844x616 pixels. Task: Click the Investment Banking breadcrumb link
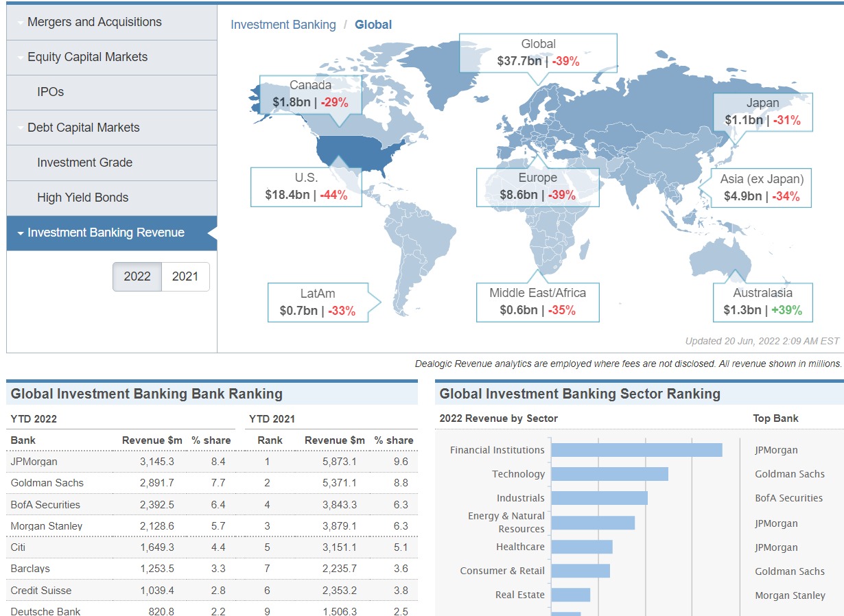click(x=283, y=25)
